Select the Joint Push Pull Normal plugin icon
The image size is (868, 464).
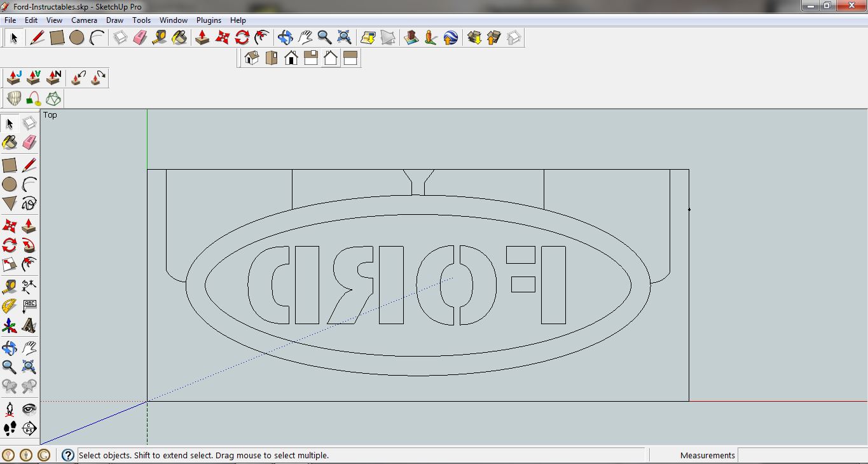tap(53, 77)
